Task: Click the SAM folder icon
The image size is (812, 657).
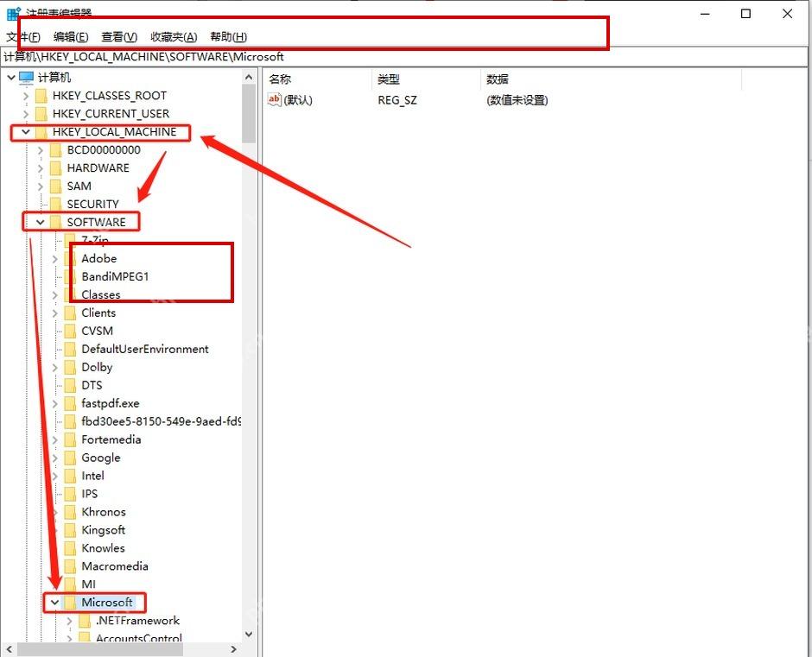Action: [55, 186]
